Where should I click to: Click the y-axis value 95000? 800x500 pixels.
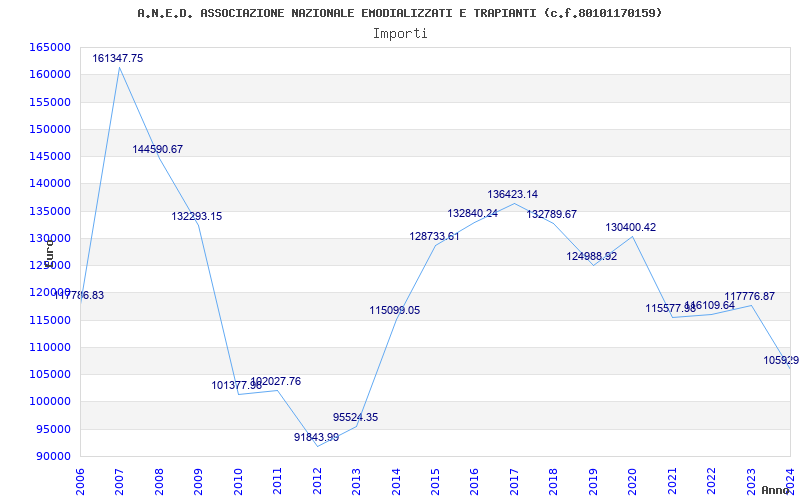click(53, 429)
